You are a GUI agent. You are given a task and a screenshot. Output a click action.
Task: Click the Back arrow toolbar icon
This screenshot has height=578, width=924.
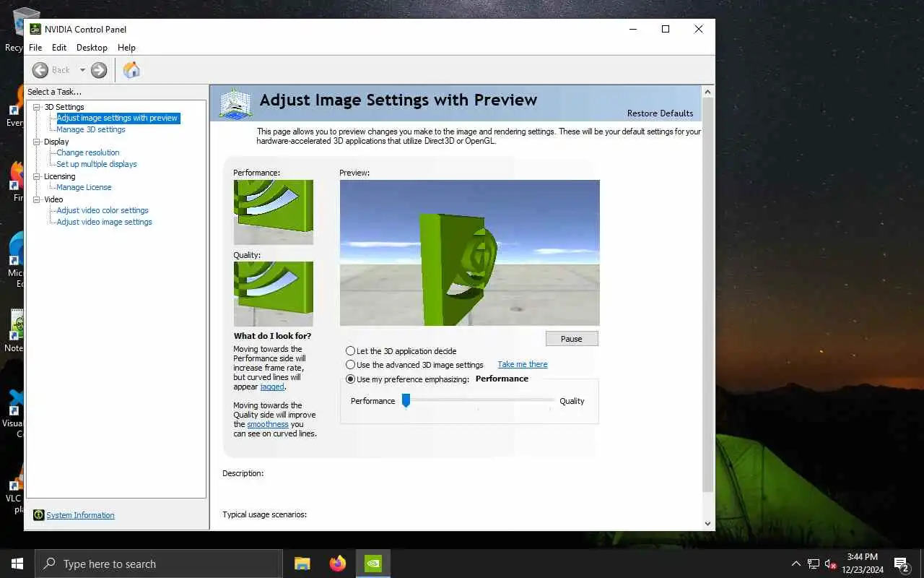tap(40, 70)
